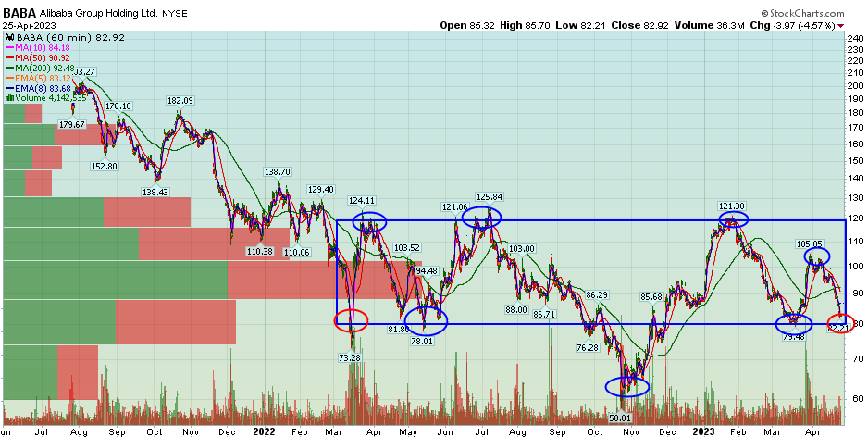
Task: Click the High 85.70 value
Action: tap(525, 26)
